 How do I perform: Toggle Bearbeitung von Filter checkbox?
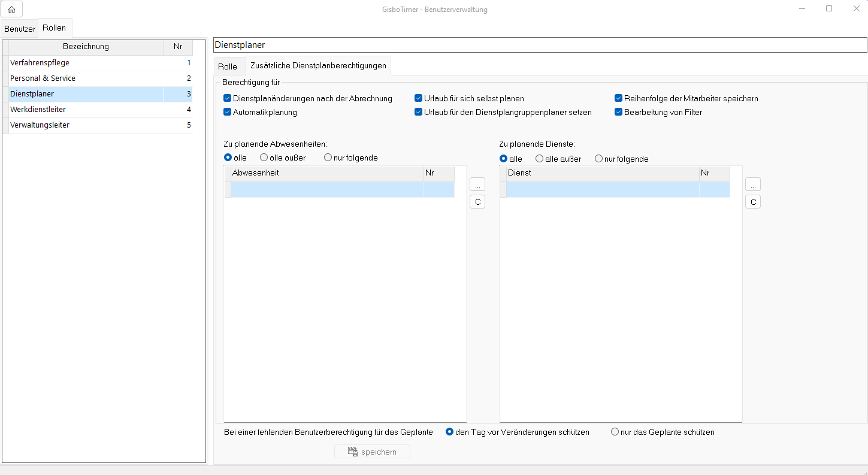tap(619, 112)
